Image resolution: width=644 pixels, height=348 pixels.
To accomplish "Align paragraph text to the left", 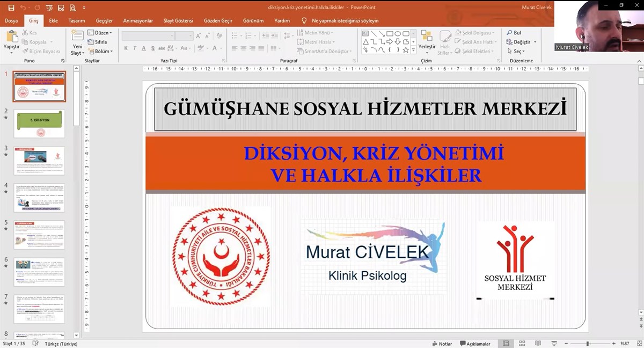I will 235,48.
